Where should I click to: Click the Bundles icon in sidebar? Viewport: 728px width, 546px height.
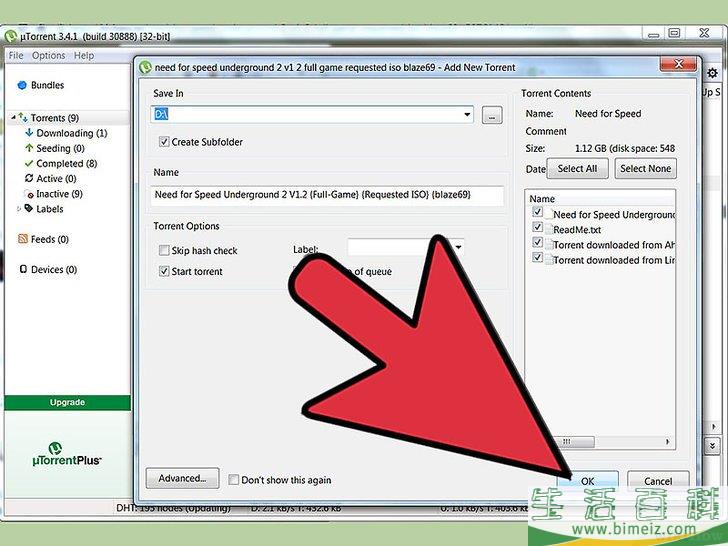(x=22, y=85)
